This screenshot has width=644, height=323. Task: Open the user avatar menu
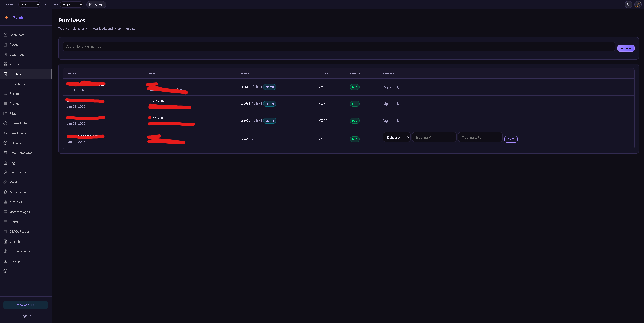point(638,5)
